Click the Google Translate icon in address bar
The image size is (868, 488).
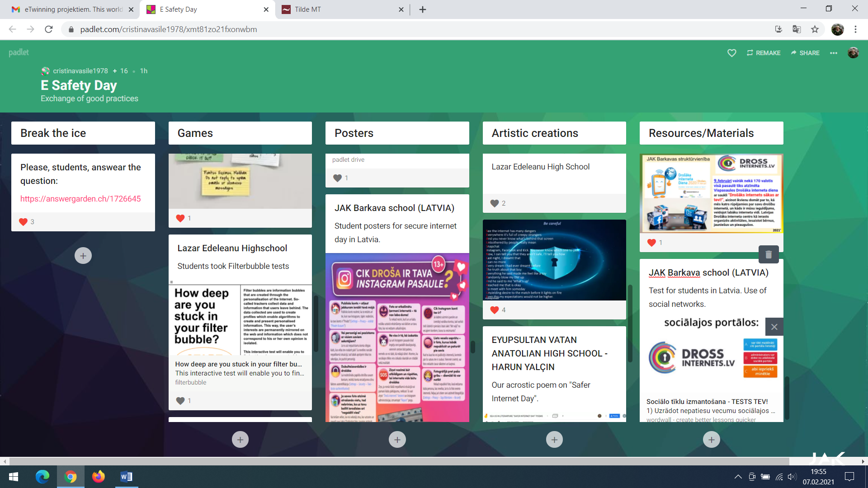[x=797, y=29]
